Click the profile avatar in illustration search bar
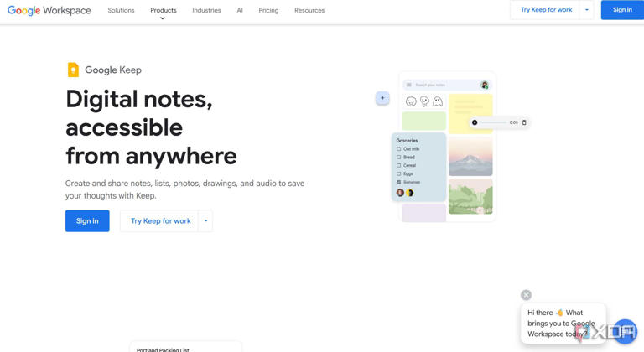644x352 pixels. 484,85
